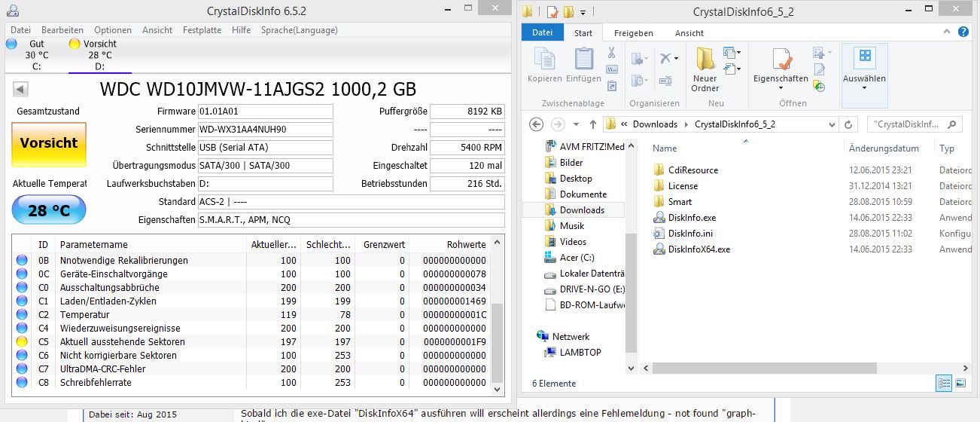Image resolution: width=980 pixels, height=422 pixels.
Task: Click the yellow status dot for attribute C5
Action: (x=22, y=341)
